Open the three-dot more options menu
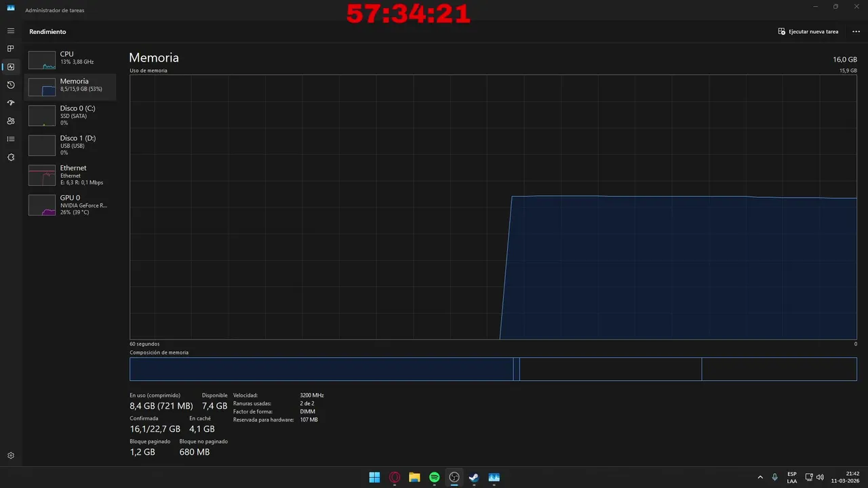 (856, 32)
